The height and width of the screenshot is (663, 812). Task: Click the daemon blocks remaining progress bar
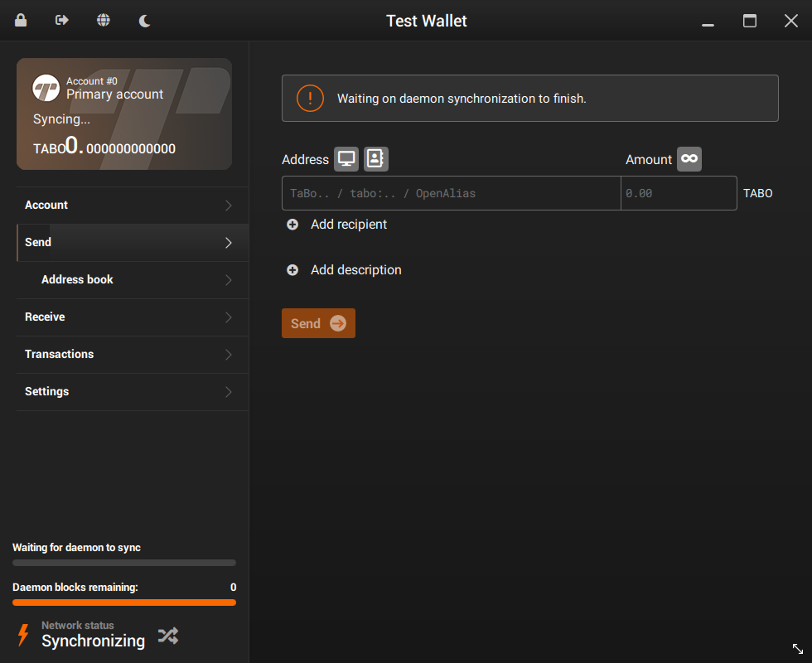pyautogui.click(x=124, y=603)
